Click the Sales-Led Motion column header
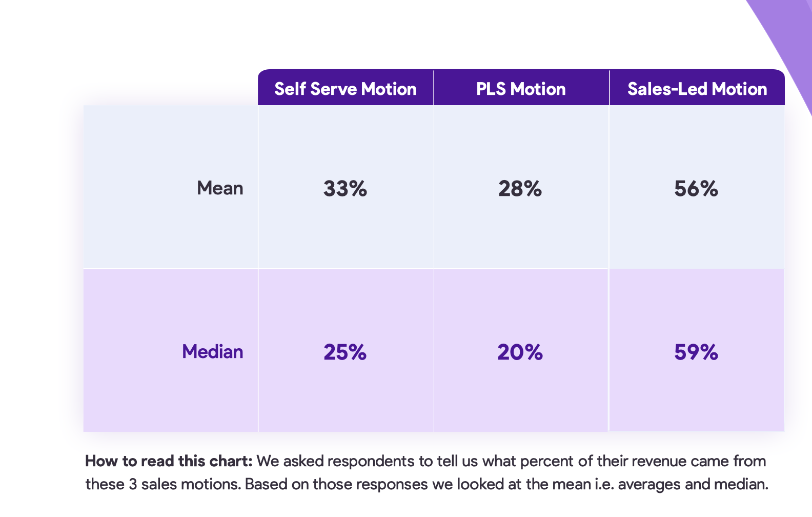 point(697,89)
